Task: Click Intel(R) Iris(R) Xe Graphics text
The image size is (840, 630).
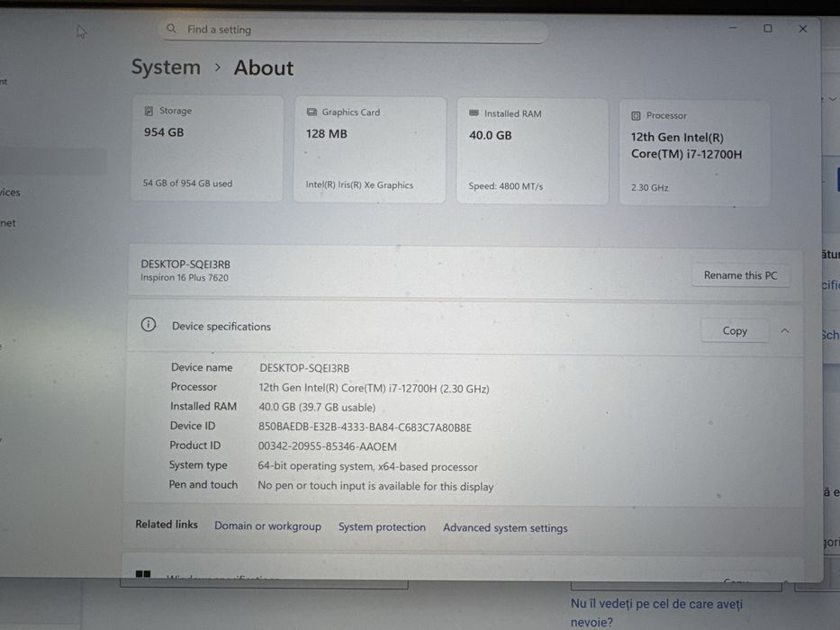Action: click(x=359, y=184)
